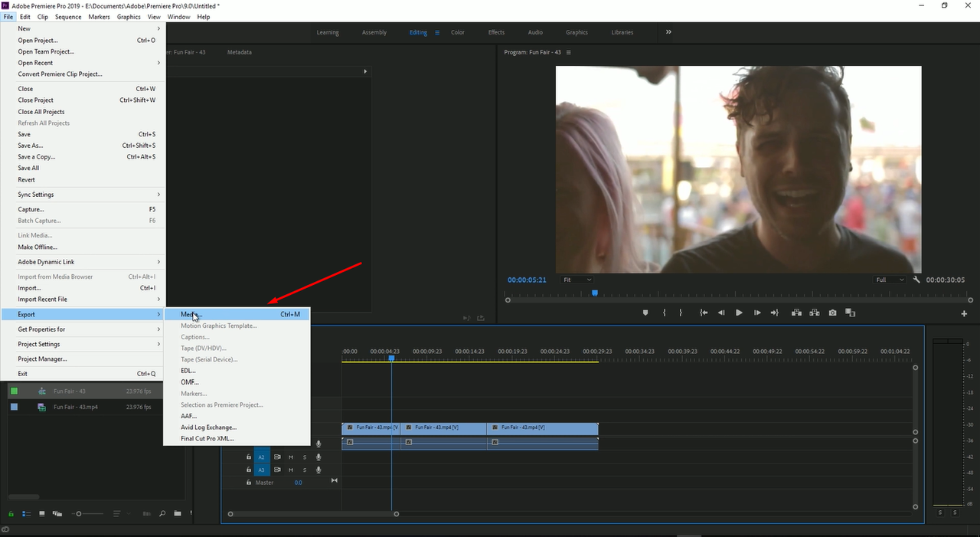
Task: Expand Get Properties for submenu
Action: pyautogui.click(x=83, y=329)
